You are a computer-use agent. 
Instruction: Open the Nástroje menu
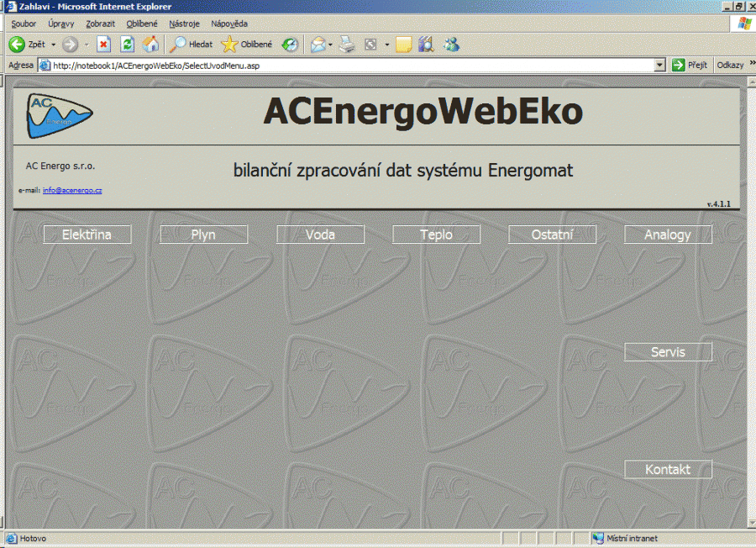pos(184,24)
